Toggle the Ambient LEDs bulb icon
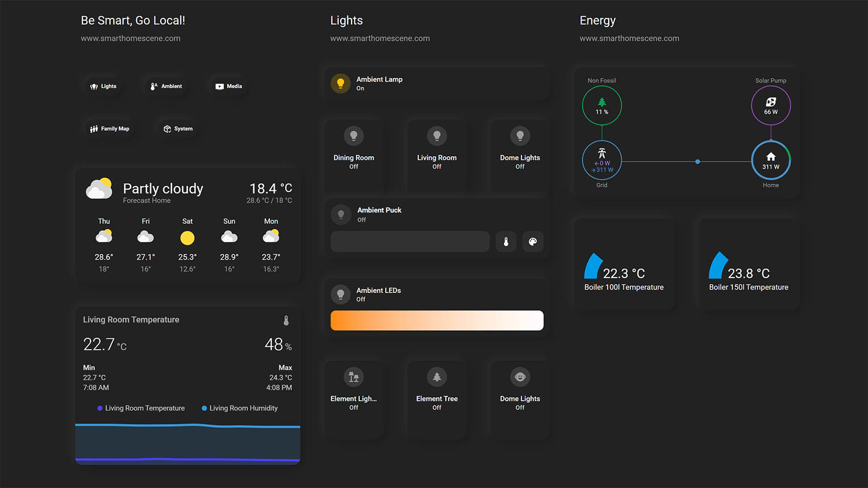Viewport: 868px width, 488px height. click(x=341, y=294)
